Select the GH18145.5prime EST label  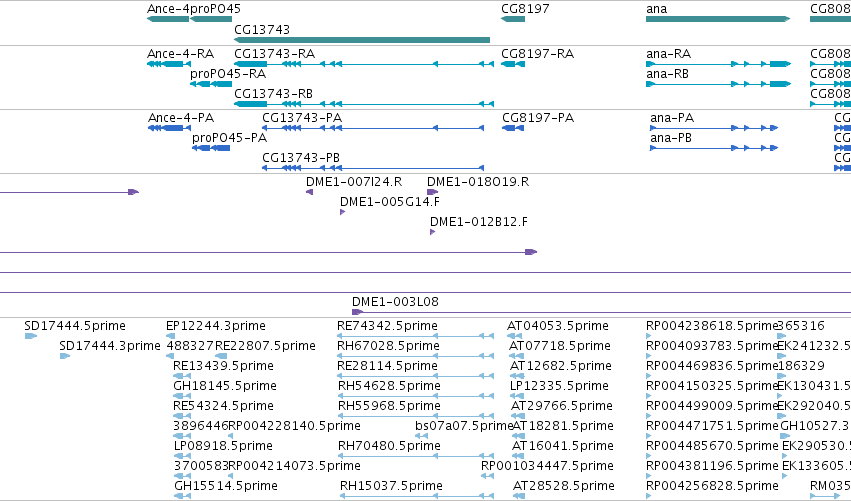tap(225, 386)
